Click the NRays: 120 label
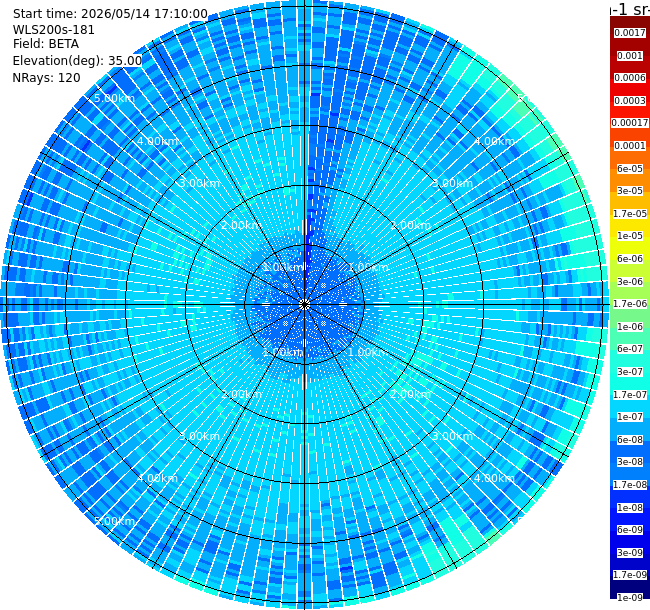 tap(46, 77)
